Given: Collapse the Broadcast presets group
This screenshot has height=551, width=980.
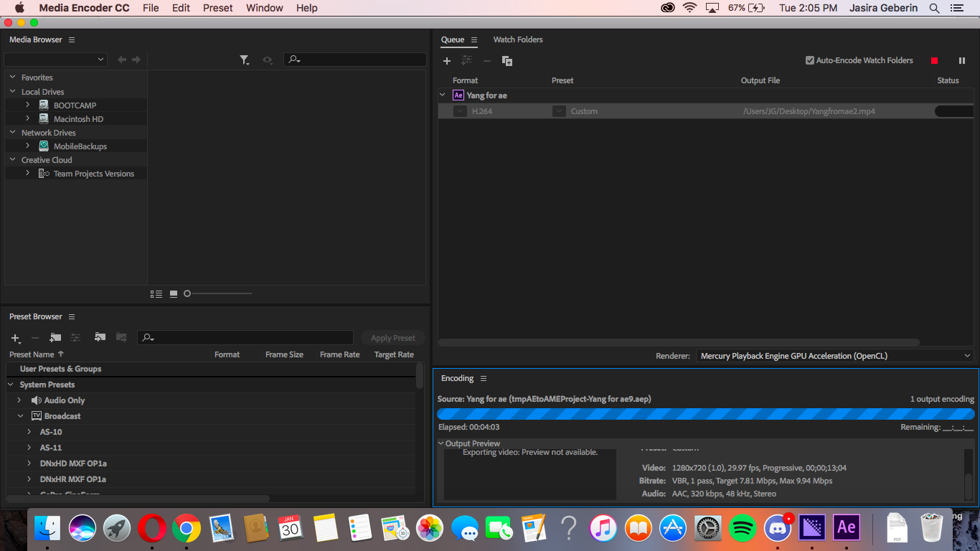Looking at the screenshot, I should (x=20, y=416).
